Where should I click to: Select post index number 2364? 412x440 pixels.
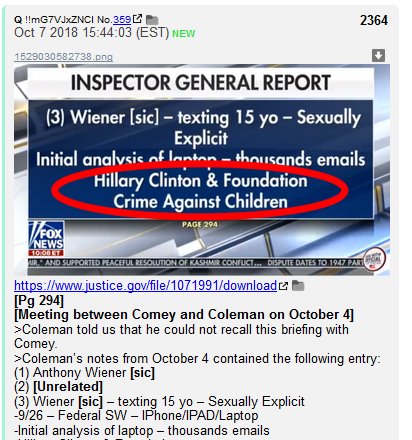[x=374, y=20]
